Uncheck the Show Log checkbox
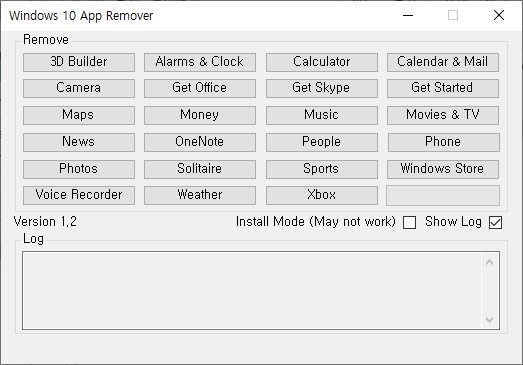This screenshot has width=523, height=365. [495, 223]
